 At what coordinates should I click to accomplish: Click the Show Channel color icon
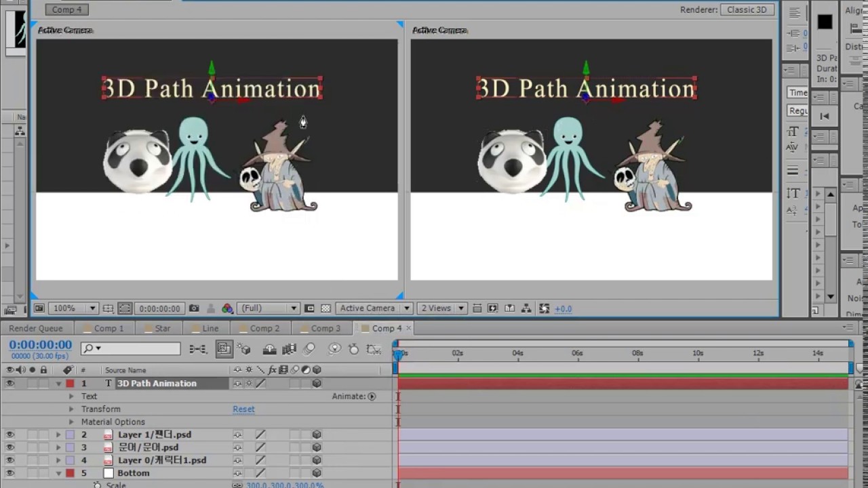(x=227, y=308)
